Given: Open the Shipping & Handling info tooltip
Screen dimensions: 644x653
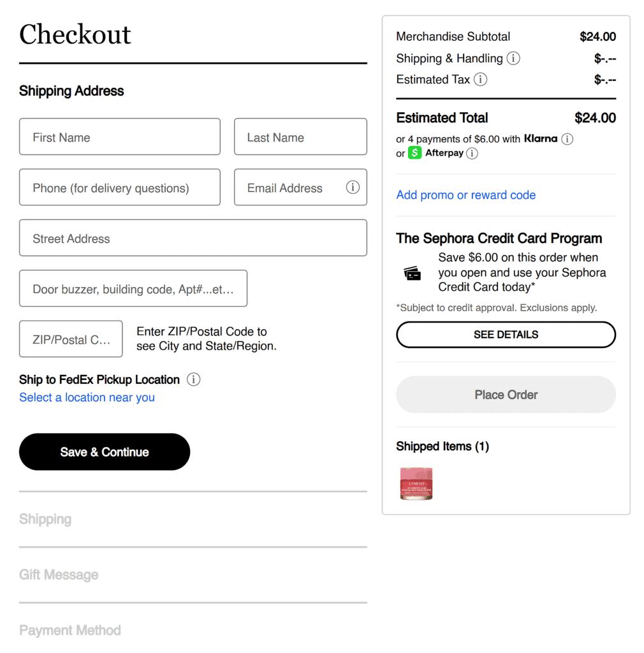Looking at the screenshot, I should (x=515, y=58).
